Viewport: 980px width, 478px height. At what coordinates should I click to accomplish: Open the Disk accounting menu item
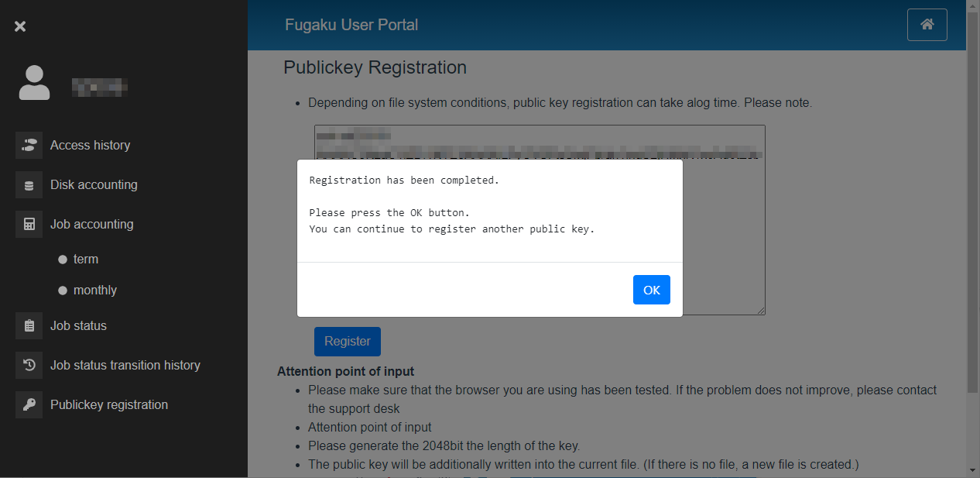(x=94, y=185)
